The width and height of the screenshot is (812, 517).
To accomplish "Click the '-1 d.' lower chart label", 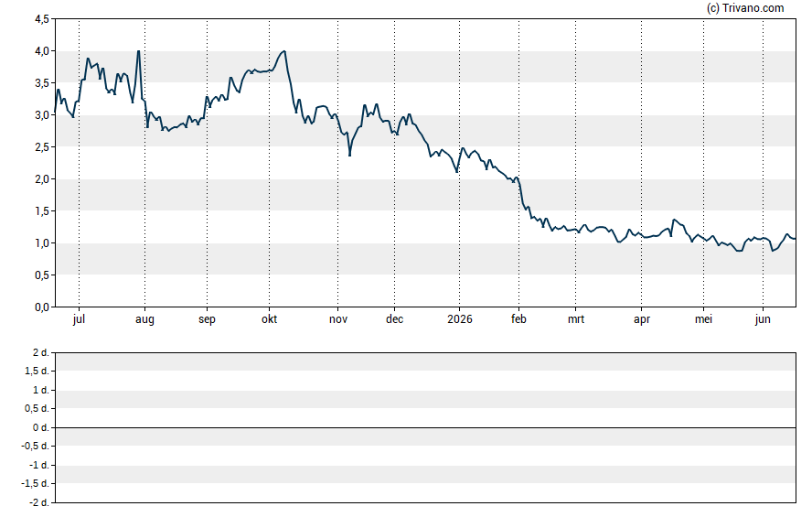I will point(39,465).
